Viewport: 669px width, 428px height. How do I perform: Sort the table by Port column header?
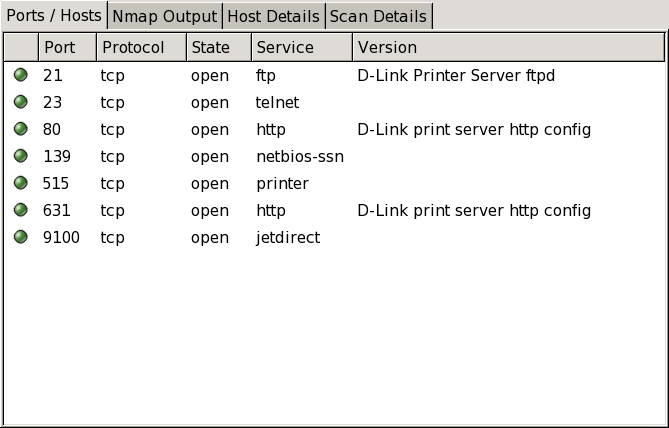pyautogui.click(x=67, y=47)
